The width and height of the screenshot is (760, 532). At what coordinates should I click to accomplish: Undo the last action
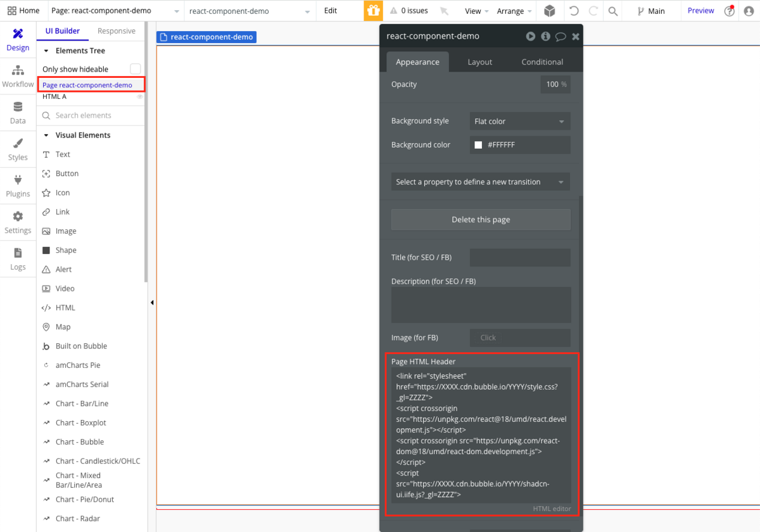[574, 11]
